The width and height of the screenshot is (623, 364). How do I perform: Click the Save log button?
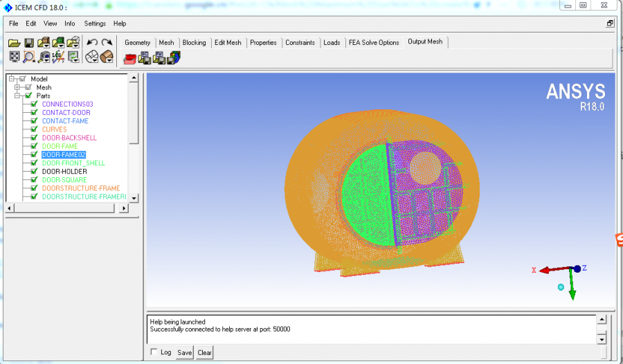pyautogui.click(x=185, y=352)
